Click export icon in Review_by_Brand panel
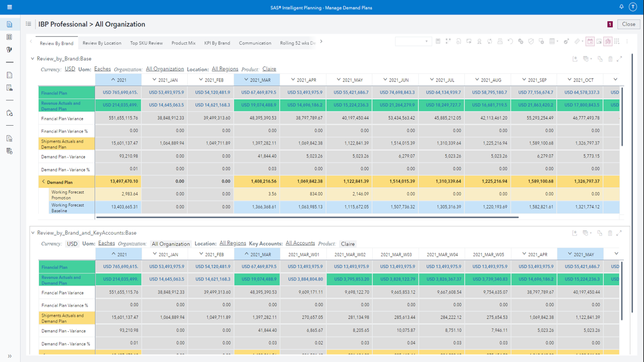The image size is (644, 362). click(x=575, y=59)
